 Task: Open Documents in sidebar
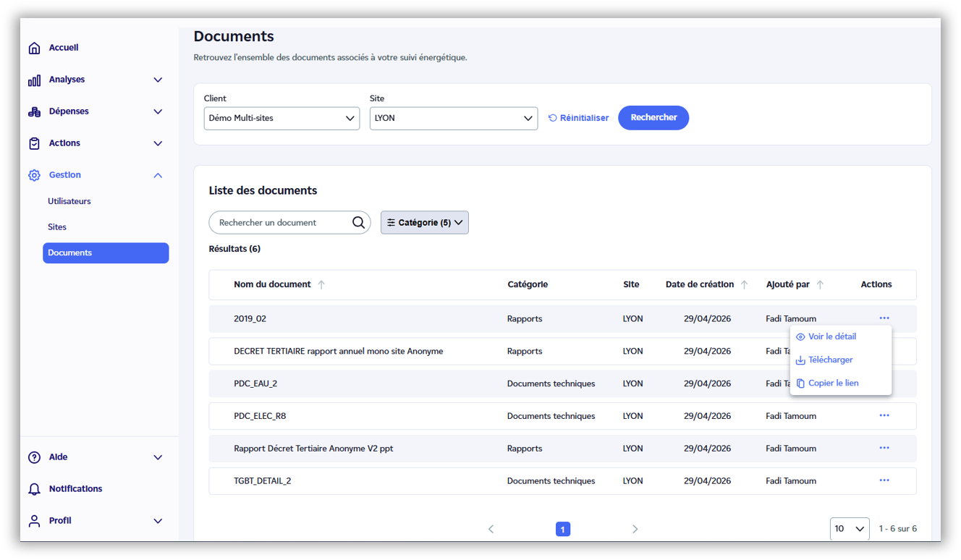coord(106,253)
